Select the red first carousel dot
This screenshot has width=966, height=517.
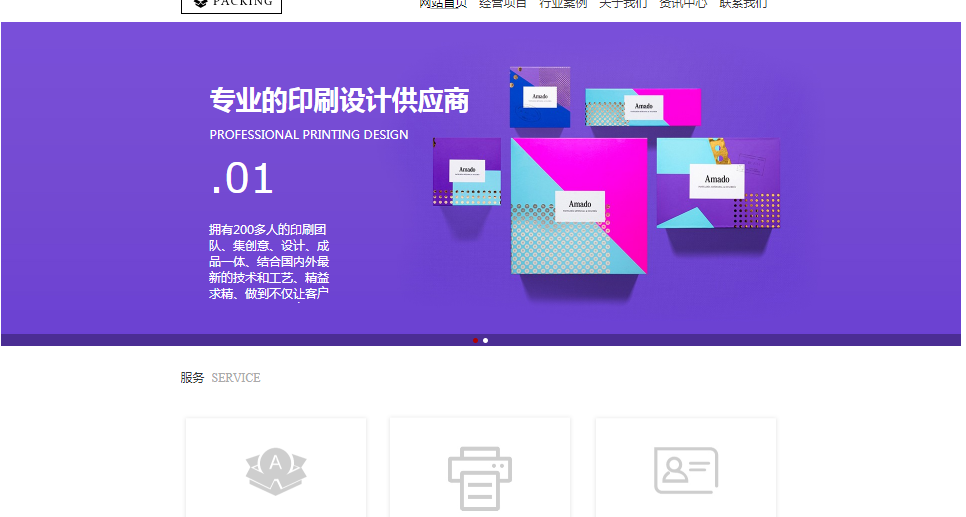coord(476,340)
